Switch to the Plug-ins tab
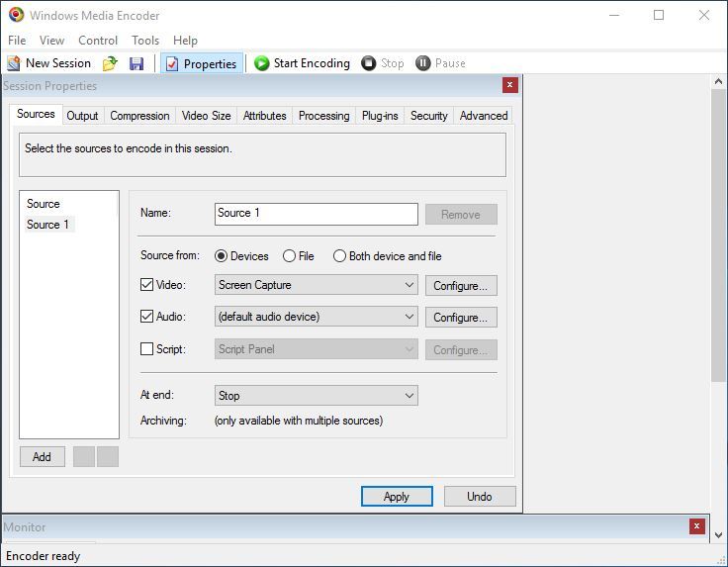 click(380, 116)
